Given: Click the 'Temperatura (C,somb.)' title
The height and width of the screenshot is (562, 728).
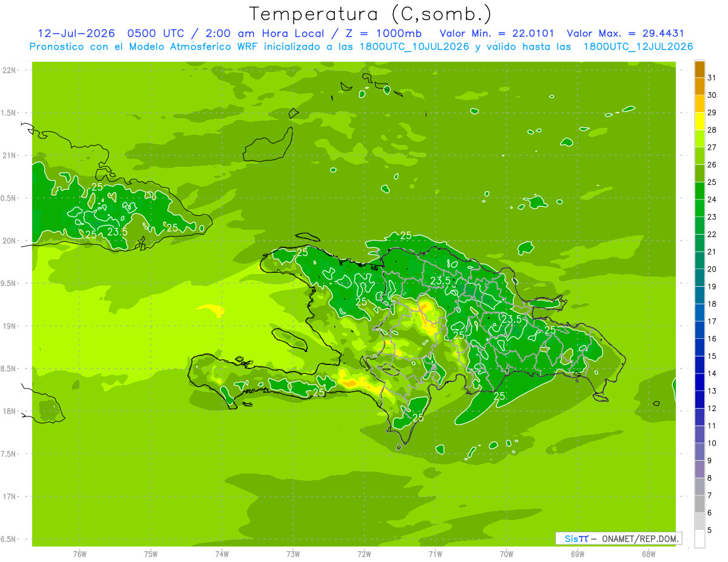Looking at the screenshot, I should pyautogui.click(x=371, y=15).
